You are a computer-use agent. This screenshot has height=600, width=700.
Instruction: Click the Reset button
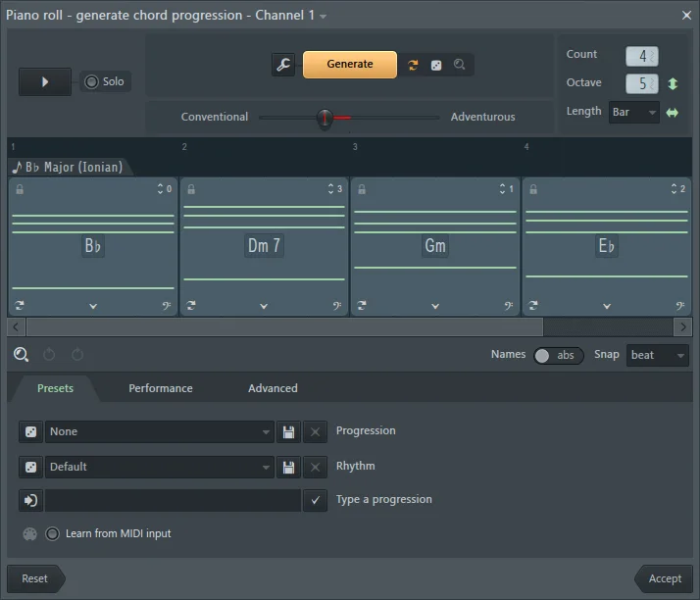point(35,578)
